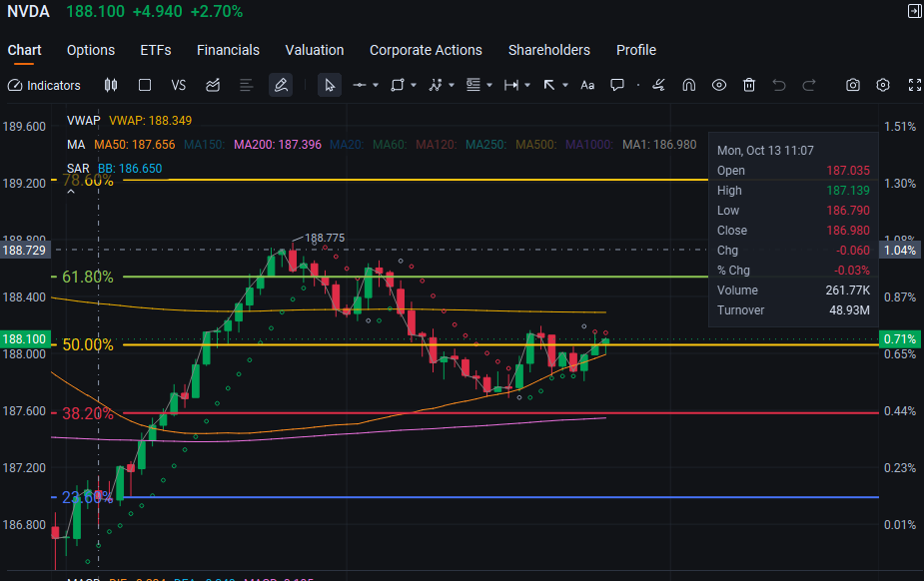Select the 61.80% Fibonacci level line
This screenshot has height=581, width=924.
pyautogui.click(x=413, y=277)
